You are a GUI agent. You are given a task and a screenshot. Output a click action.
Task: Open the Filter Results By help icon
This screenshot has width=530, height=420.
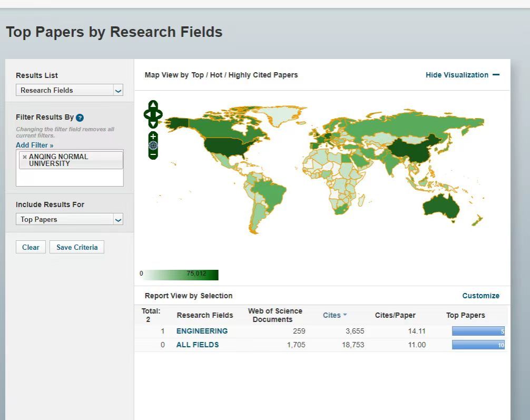80,118
